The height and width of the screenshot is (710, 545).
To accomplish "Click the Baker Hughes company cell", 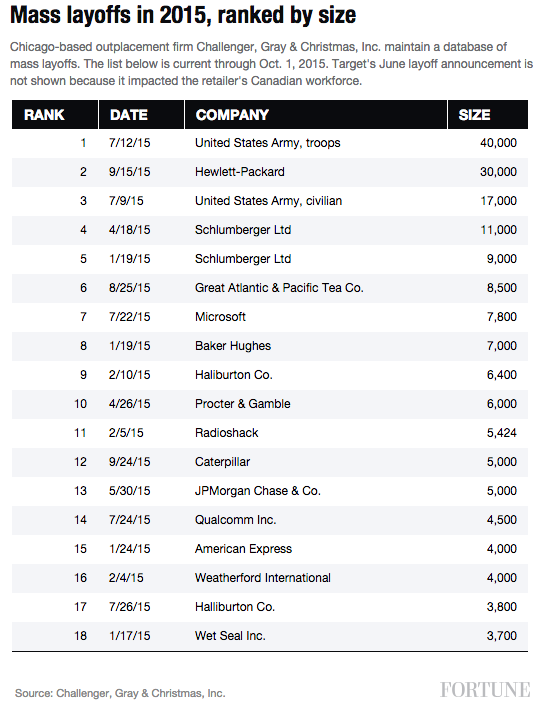I will click(x=233, y=346).
